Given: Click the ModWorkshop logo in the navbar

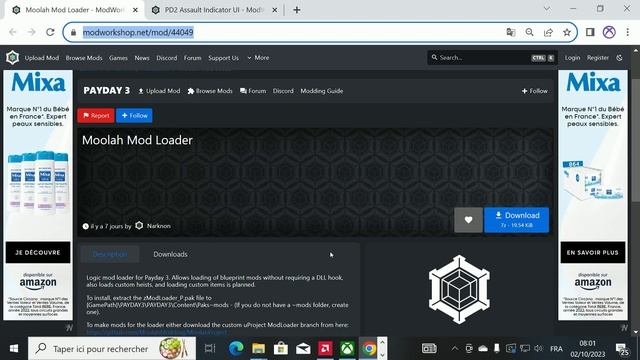Looking at the screenshot, I should click(13, 58).
